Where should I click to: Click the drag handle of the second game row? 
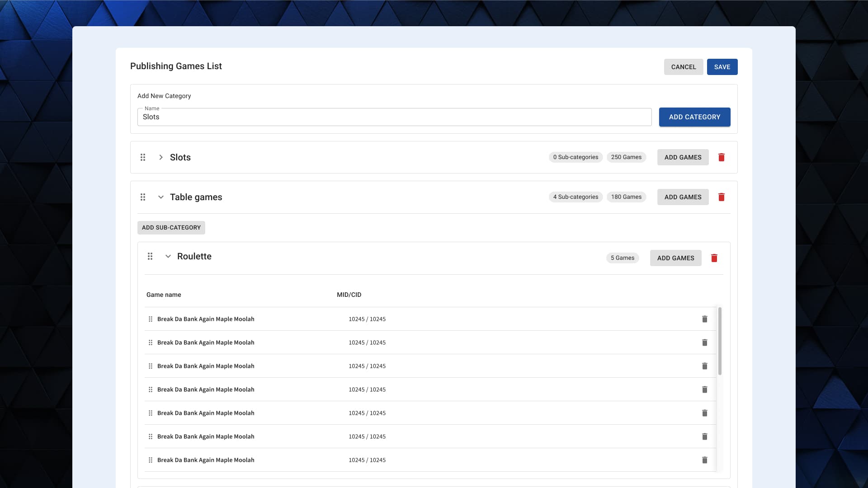[x=151, y=343]
